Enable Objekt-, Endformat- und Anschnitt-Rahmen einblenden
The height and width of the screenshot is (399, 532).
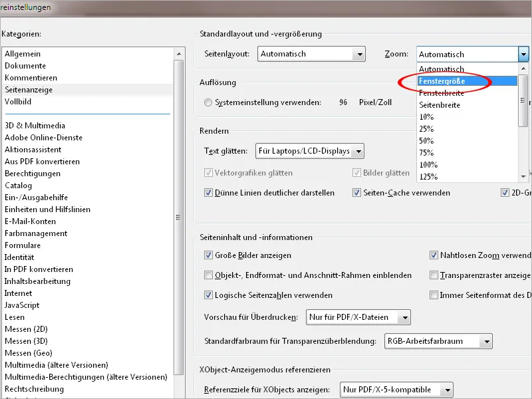click(208, 275)
